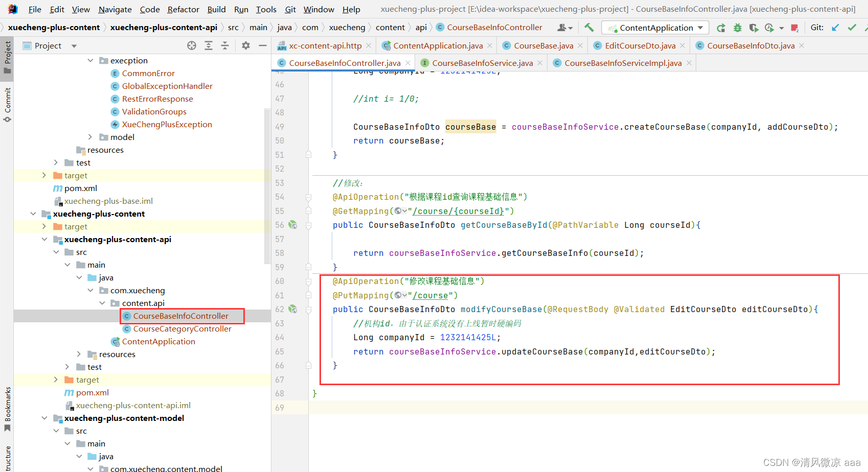
Task: Close the EditCourseDto.java tab
Action: [x=682, y=45]
